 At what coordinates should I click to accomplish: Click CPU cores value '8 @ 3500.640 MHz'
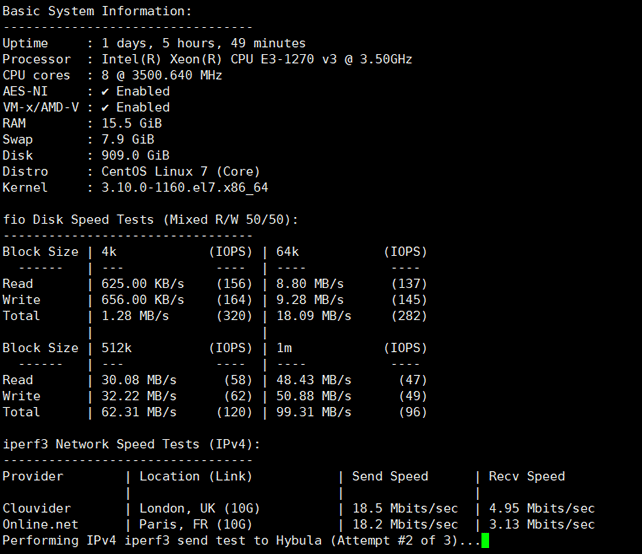pos(162,75)
